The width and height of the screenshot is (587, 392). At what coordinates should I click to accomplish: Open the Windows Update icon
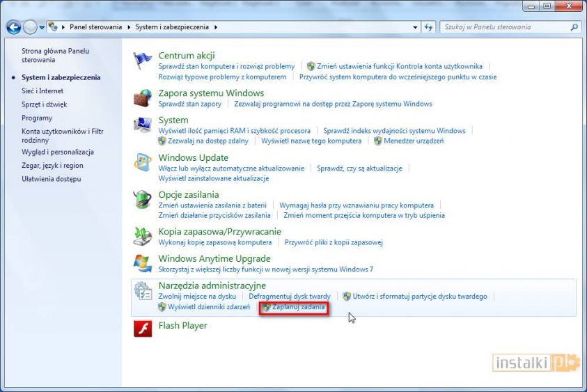coord(143,162)
